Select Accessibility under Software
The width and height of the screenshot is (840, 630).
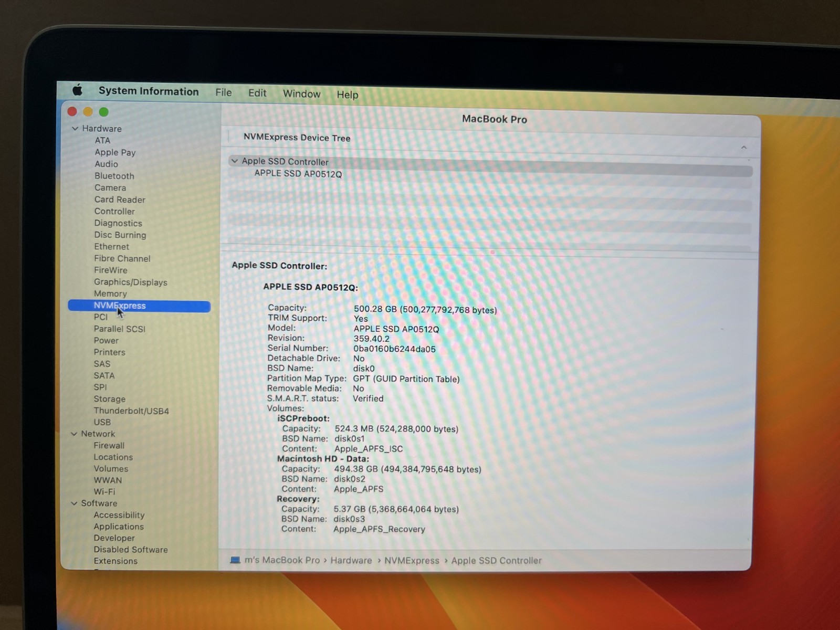pos(119,515)
